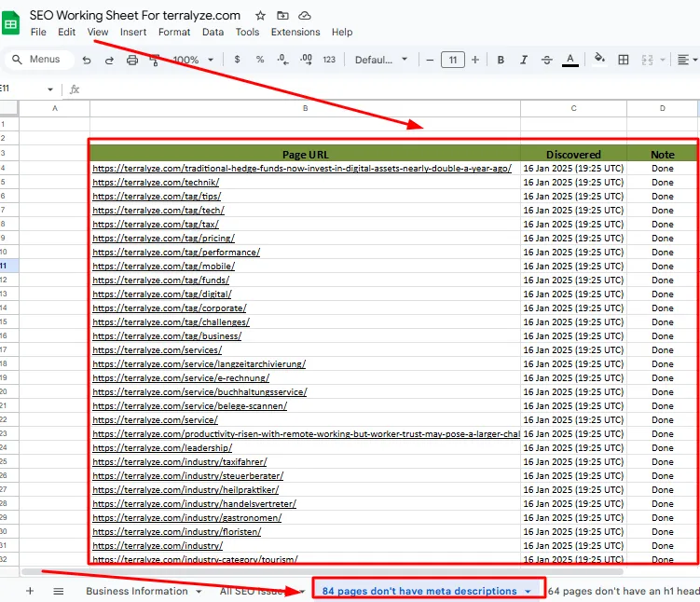Open the Google Sheets home icon

[10, 23]
